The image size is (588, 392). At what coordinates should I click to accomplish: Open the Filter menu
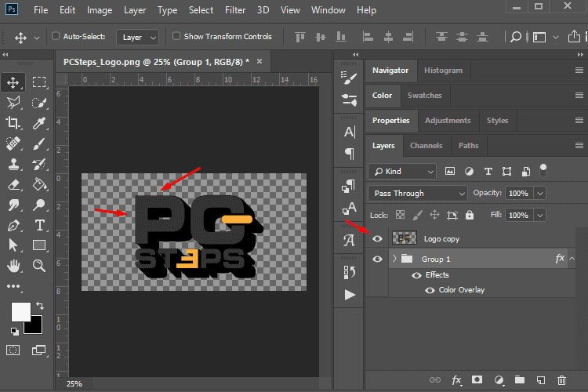(235, 10)
